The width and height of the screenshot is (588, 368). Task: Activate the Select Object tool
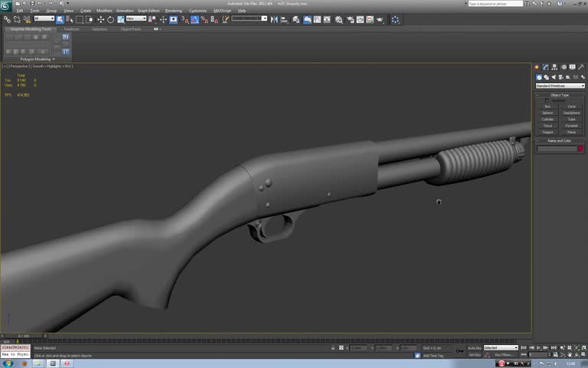pos(60,19)
